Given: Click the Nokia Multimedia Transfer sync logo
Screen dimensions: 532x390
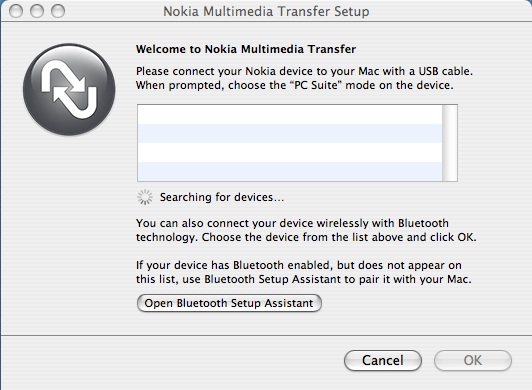Looking at the screenshot, I should click(69, 90).
